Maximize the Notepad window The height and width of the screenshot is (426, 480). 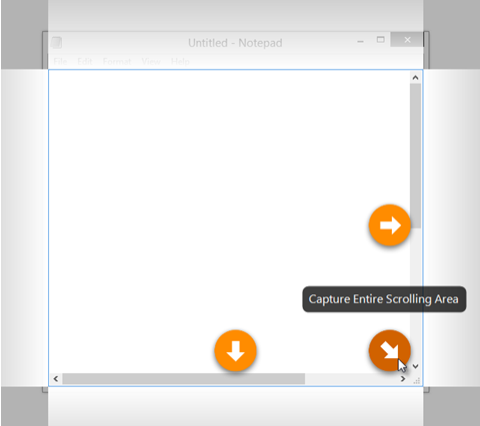click(380, 40)
